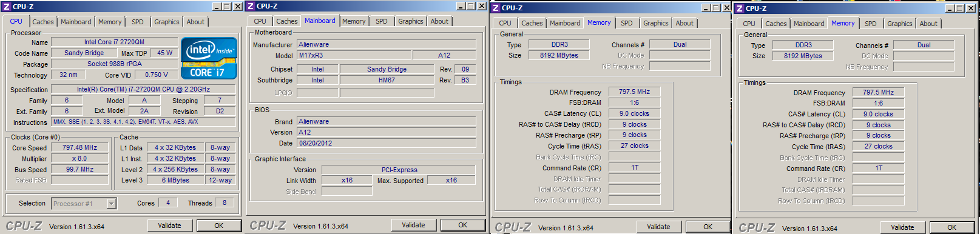Select About tab in the Mainboard window
Viewport: 980px width, 234px height.
click(439, 21)
